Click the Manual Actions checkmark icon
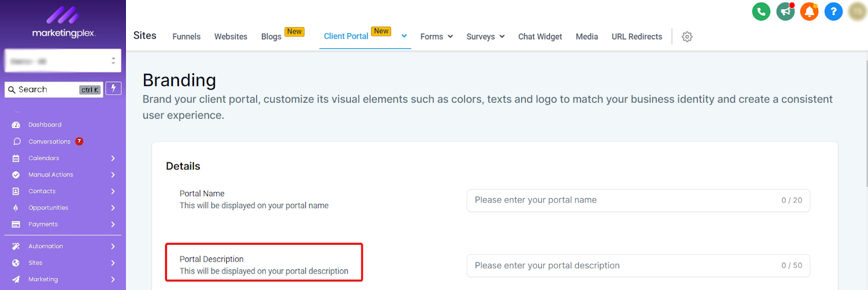 click(16, 175)
